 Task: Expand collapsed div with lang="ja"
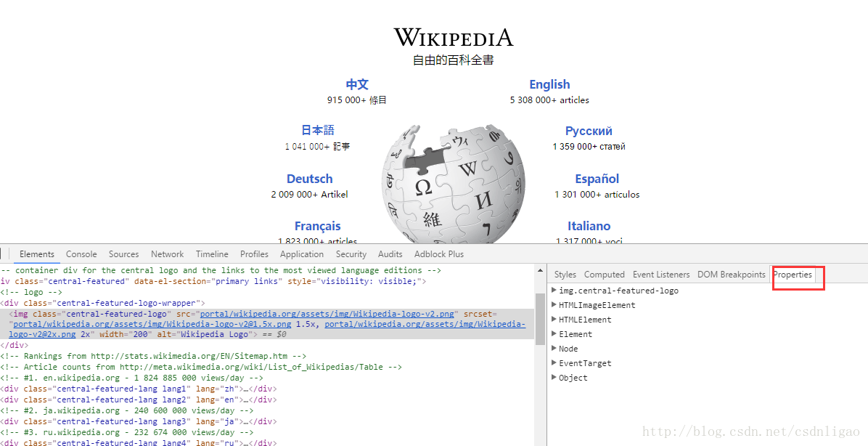139,421
